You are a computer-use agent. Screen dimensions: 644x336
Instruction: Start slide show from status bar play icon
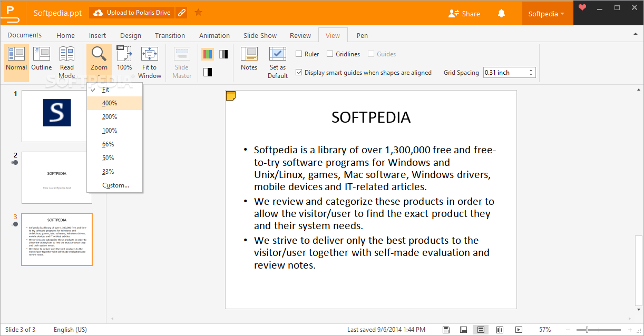click(519, 330)
